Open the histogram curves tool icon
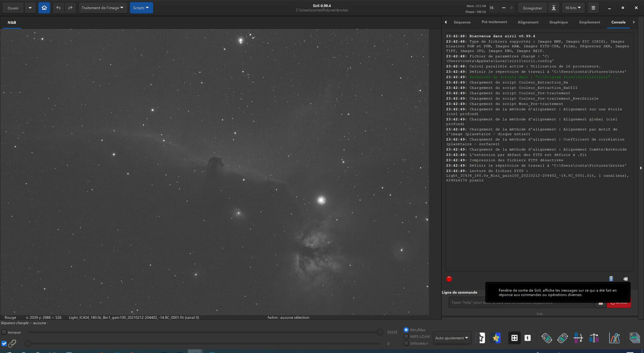This screenshot has width=644, height=353. 614,338
